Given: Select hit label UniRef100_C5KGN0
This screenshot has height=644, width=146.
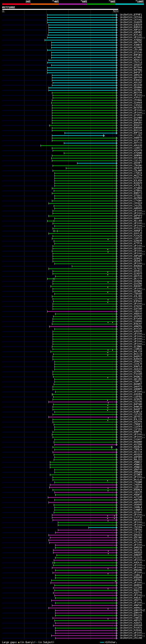Looking at the screenshot, I should click(x=131, y=165).
